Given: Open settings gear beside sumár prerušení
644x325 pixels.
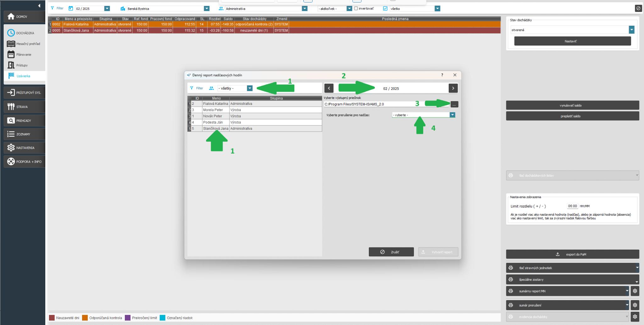Looking at the screenshot, I should (x=635, y=305).
